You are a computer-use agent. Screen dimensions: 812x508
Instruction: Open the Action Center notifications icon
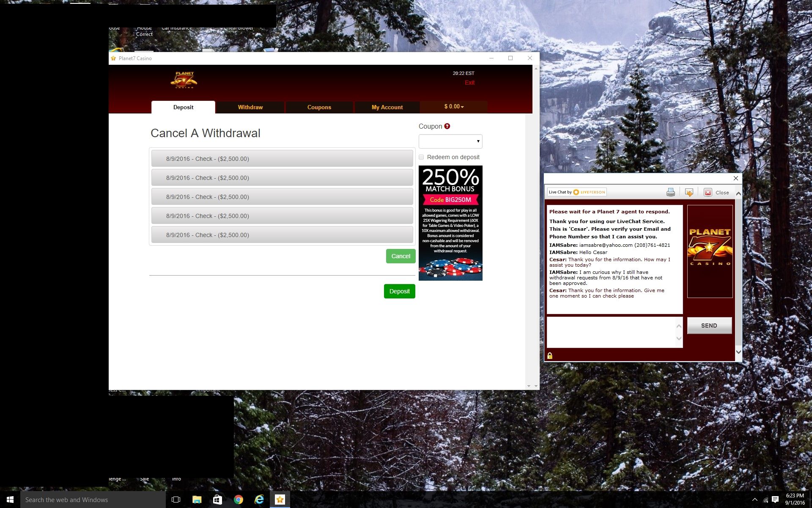tap(775, 500)
